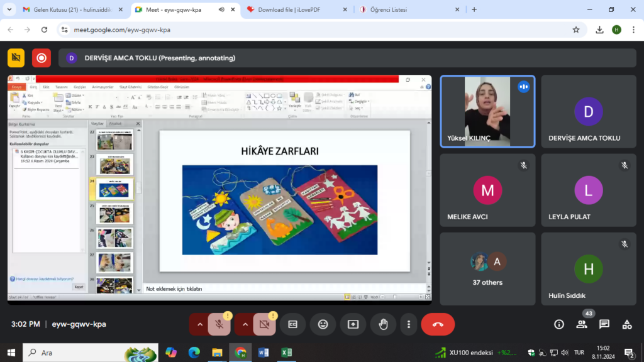The image size is (644, 362).
Task: Hang up with the red leave call button
Action: point(438,324)
